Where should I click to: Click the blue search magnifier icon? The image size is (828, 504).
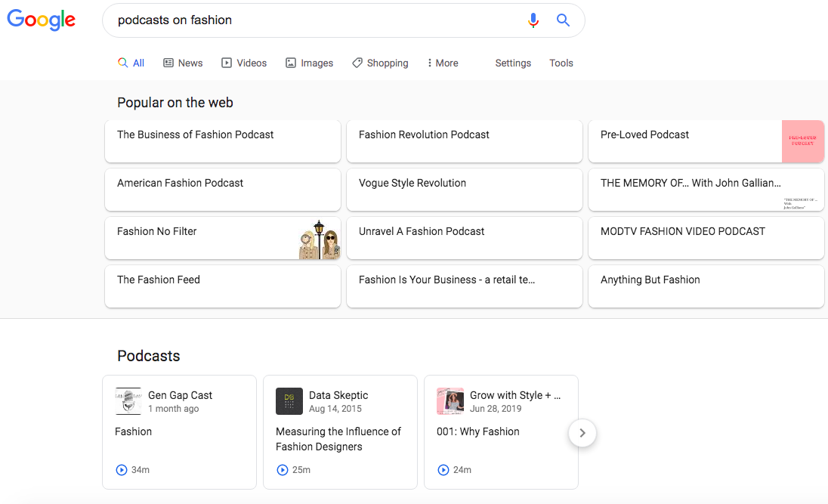pyautogui.click(x=564, y=20)
